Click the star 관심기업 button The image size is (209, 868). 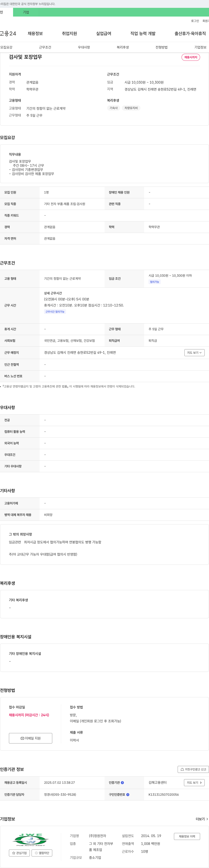tap(19, 853)
